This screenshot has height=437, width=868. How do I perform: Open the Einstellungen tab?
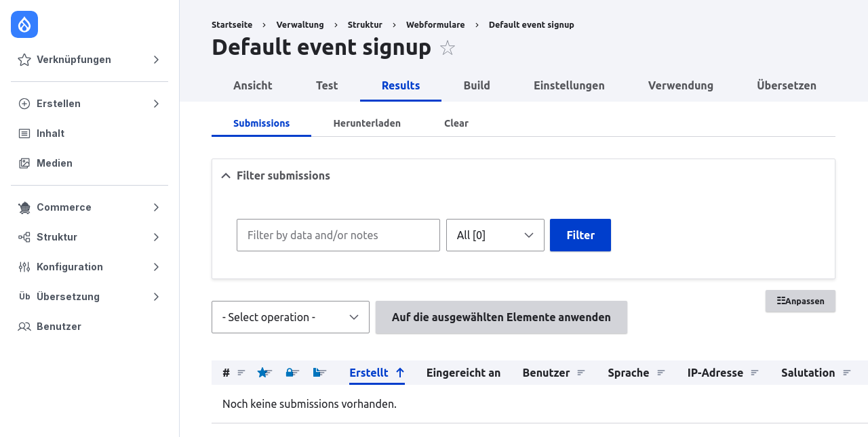[x=569, y=85]
